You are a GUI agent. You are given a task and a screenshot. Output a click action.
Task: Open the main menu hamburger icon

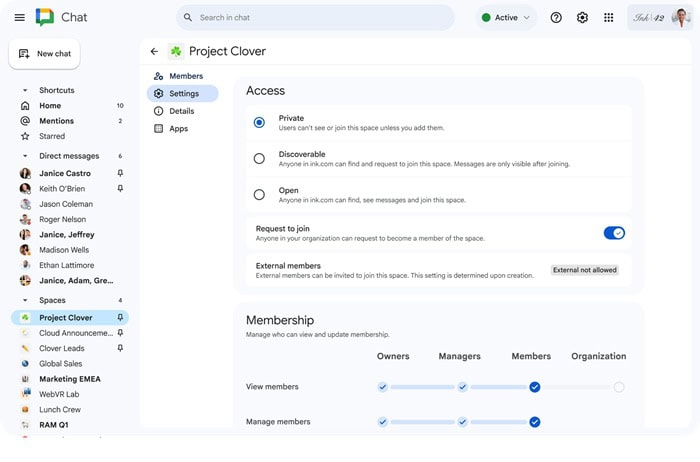(x=20, y=17)
